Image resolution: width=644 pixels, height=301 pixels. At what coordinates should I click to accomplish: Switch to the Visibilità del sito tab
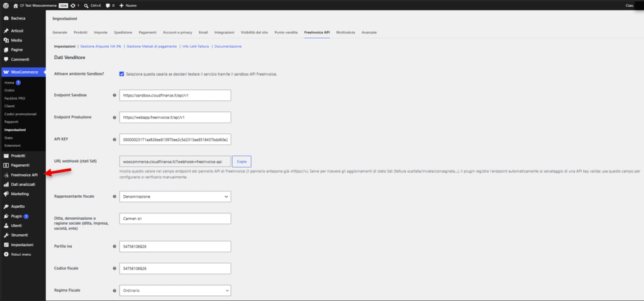(x=254, y=32)
